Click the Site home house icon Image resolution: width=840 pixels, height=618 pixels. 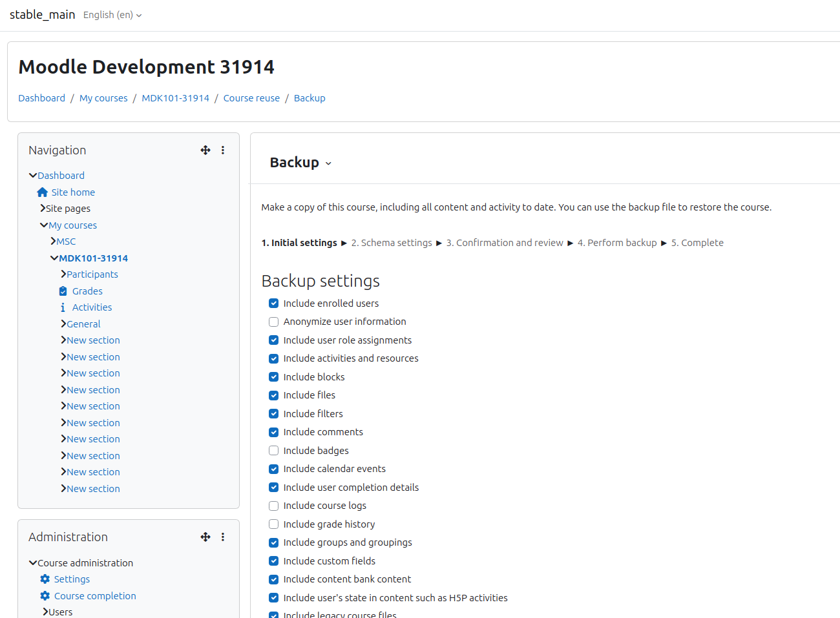pos(43,192)
